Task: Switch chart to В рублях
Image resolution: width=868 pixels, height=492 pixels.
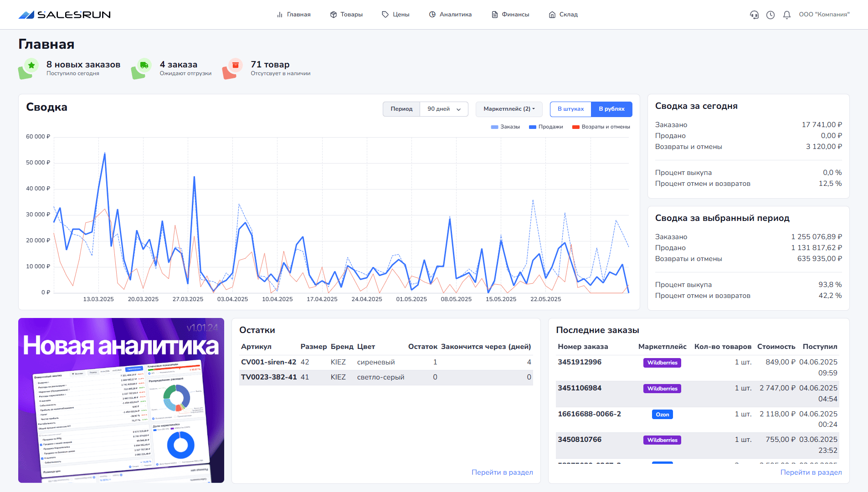Action: click(x=611, y=109)
